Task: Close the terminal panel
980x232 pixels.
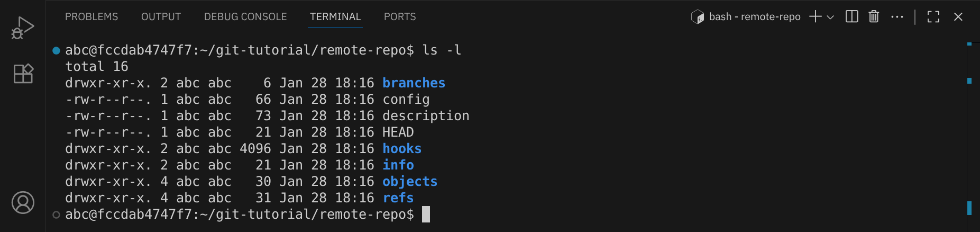Action: (958, 17)
